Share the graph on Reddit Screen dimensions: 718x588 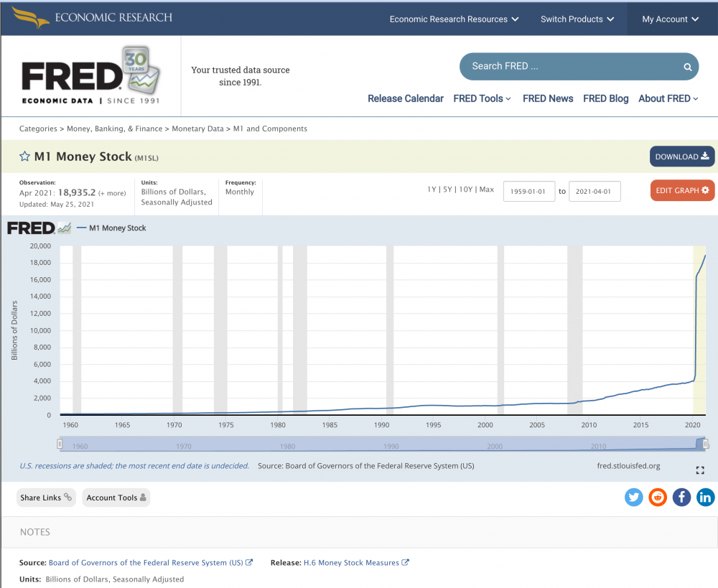[x=658, y=498]
